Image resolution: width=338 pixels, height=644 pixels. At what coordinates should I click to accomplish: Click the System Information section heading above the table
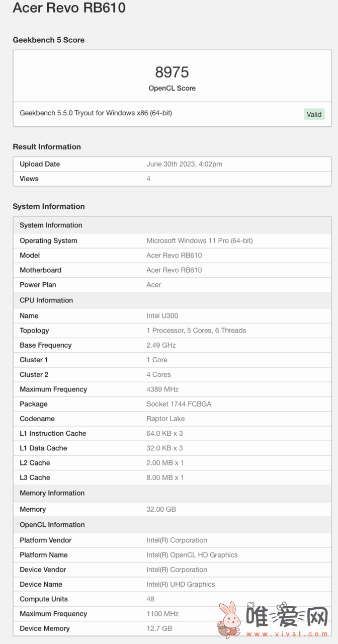pos(49,206)
